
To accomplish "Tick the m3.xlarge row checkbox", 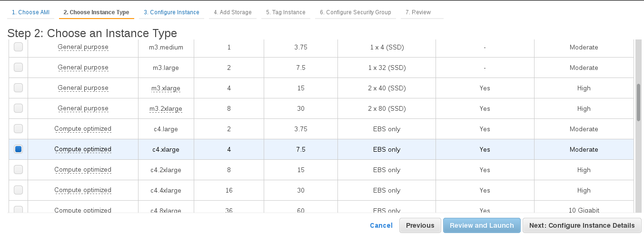I will pos(18,87).
